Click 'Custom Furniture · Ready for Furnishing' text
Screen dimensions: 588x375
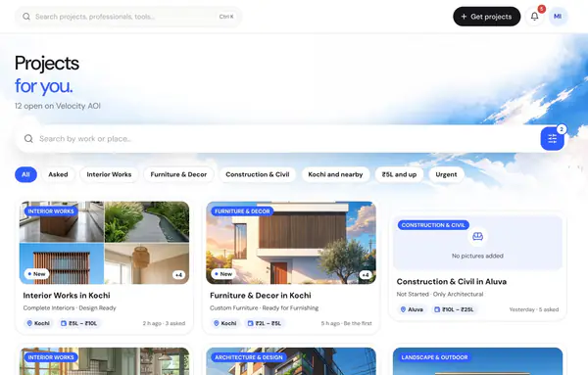(265, 308)
